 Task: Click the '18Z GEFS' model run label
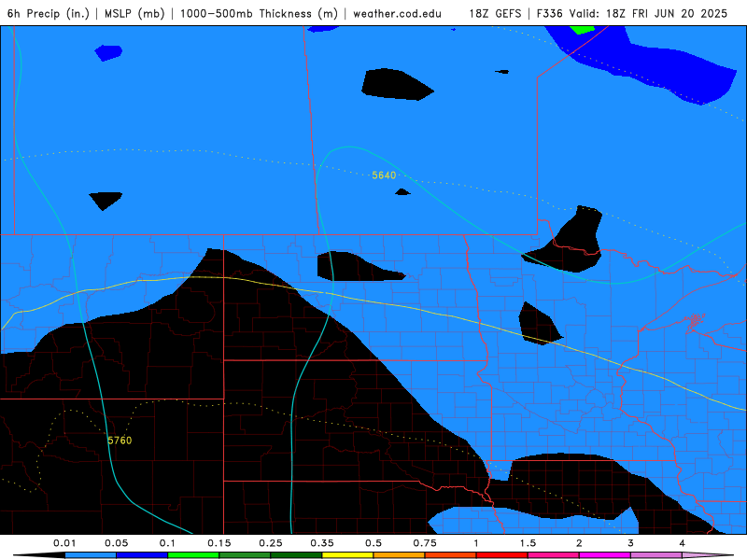[495, 13]
